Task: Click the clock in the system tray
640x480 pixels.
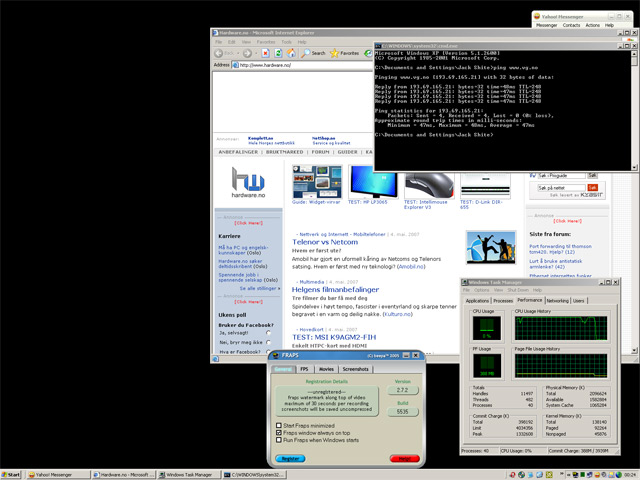Action: tap(630, 475)
